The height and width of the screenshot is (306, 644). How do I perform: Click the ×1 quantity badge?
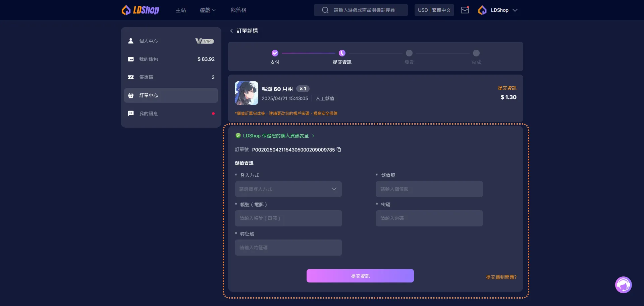tap(303, 89)
